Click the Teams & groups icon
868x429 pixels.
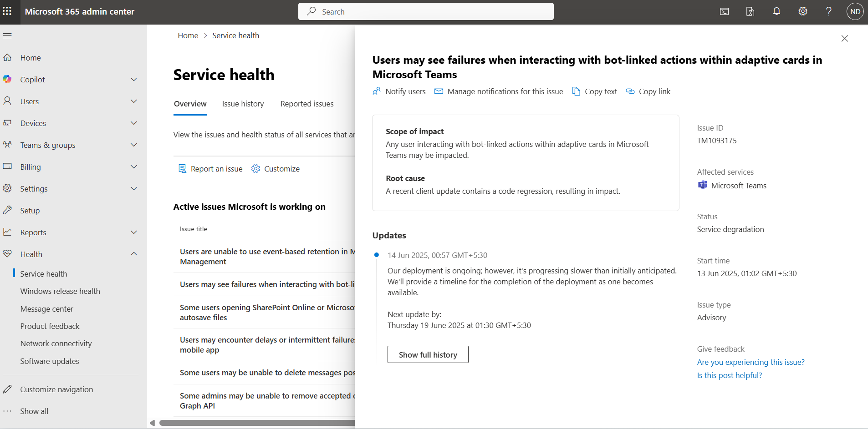pos(7,145)
